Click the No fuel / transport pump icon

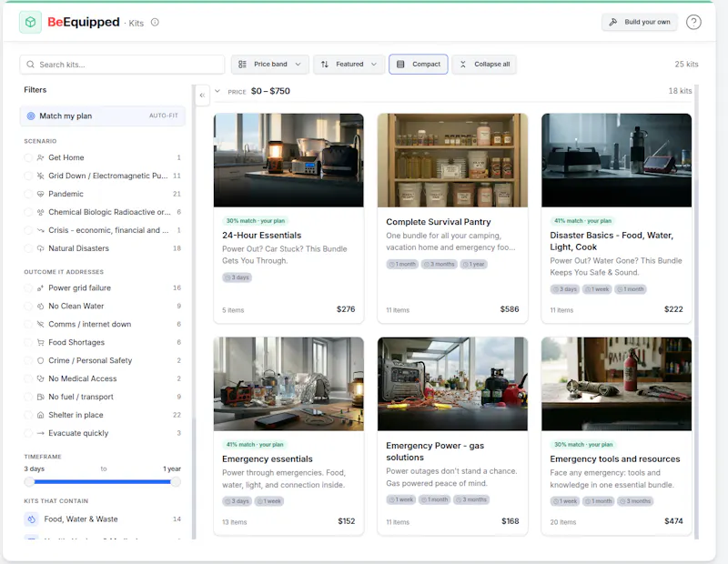click(x=40, y=397)
